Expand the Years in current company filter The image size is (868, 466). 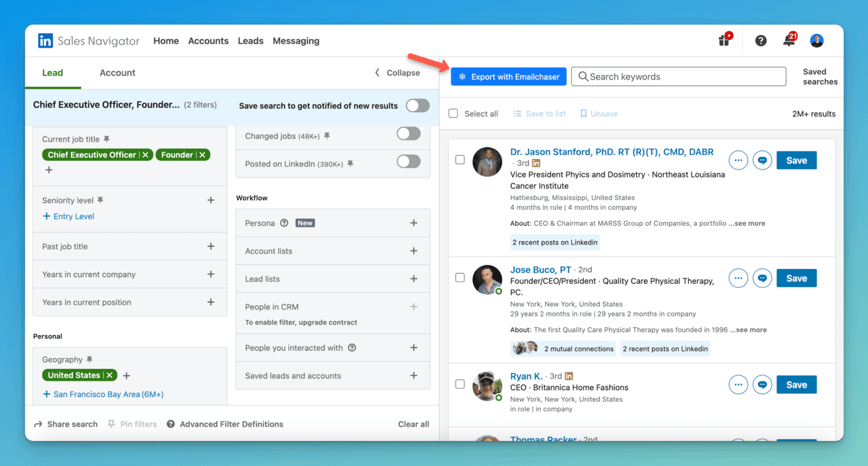211,274
